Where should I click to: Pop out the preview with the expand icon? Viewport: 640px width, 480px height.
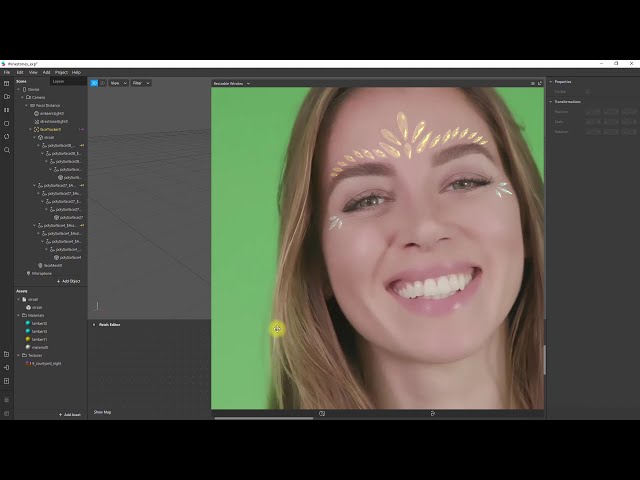point(540,83)
